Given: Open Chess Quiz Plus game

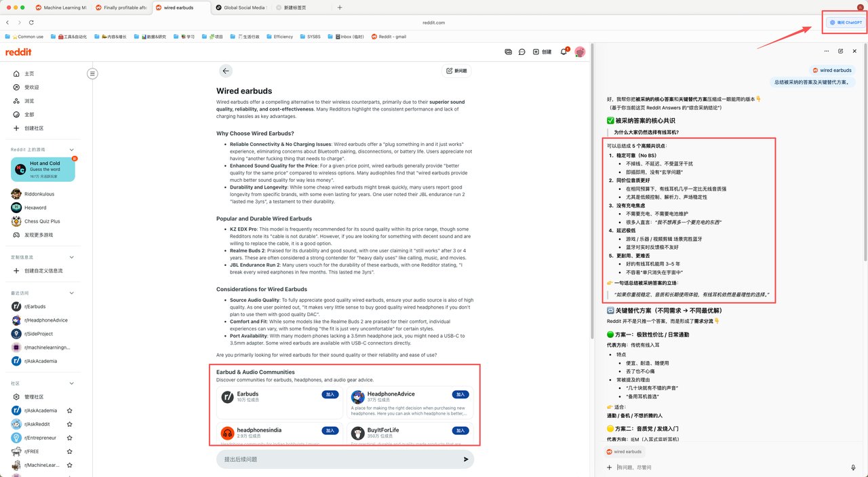Looking at the screenshot, I should [35, 221].
